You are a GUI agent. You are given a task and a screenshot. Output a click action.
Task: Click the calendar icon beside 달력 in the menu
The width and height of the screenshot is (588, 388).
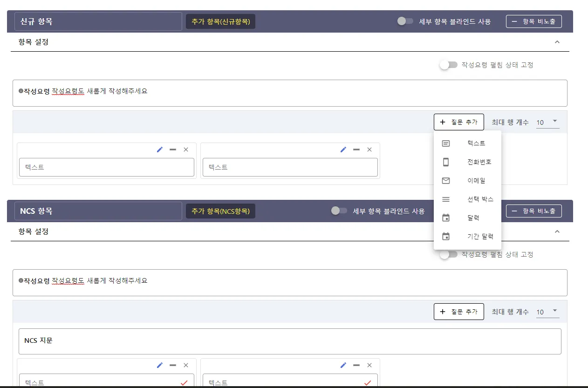pyautogui.click(x=446, y=218)
